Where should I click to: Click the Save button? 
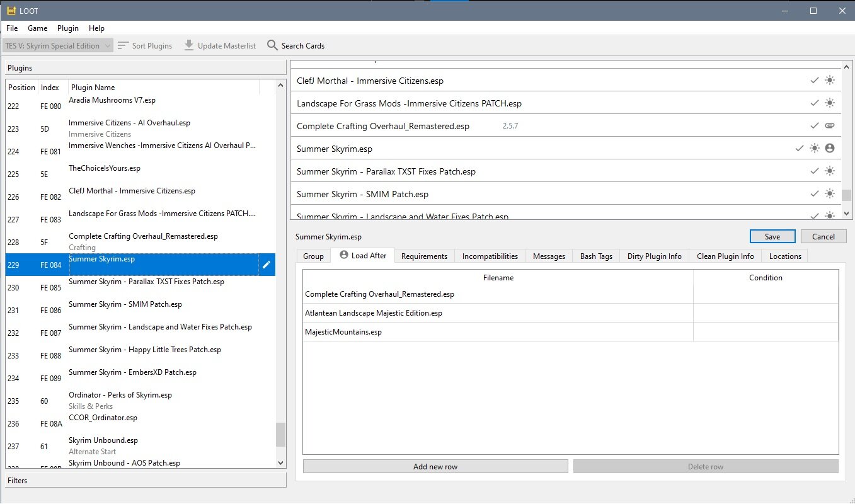772,236
